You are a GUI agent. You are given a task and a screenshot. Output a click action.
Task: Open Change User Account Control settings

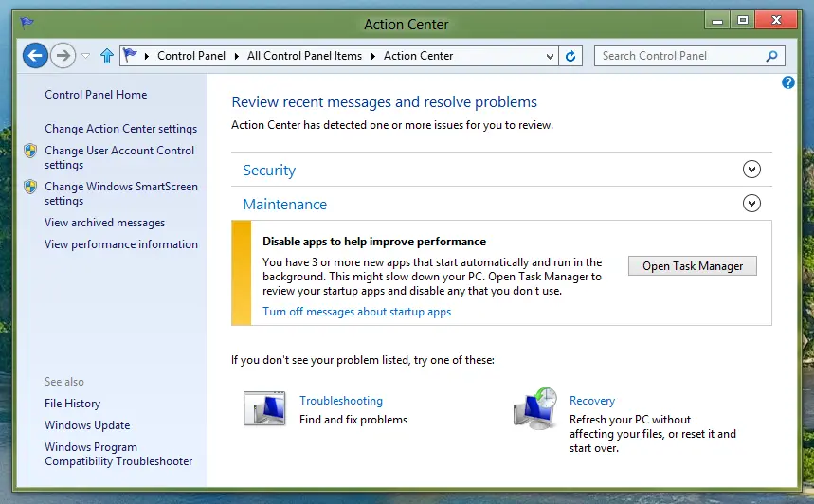pyautogui.click(x=118, y=157)
